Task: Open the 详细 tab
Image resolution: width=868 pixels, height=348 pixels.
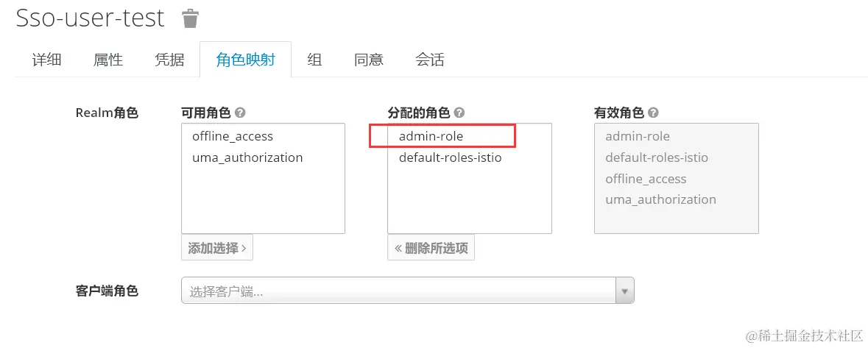Action: click(x=46, y=60)
